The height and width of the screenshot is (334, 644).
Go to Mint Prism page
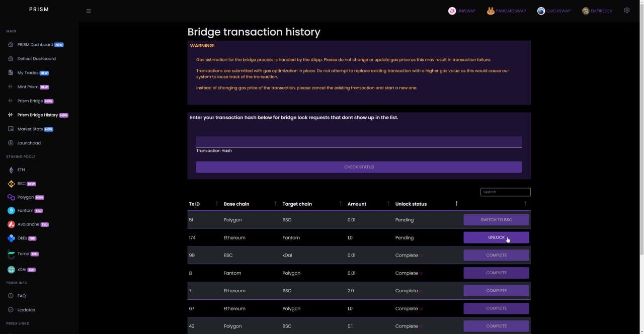28,87
